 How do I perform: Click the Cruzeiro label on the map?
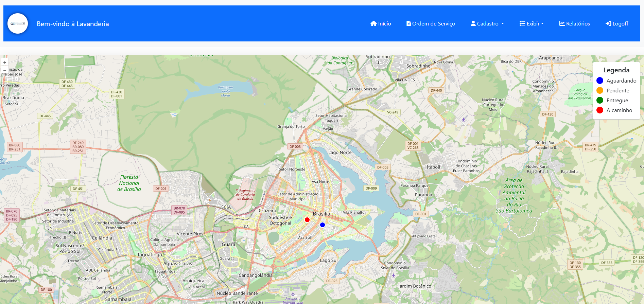[267, 211]
